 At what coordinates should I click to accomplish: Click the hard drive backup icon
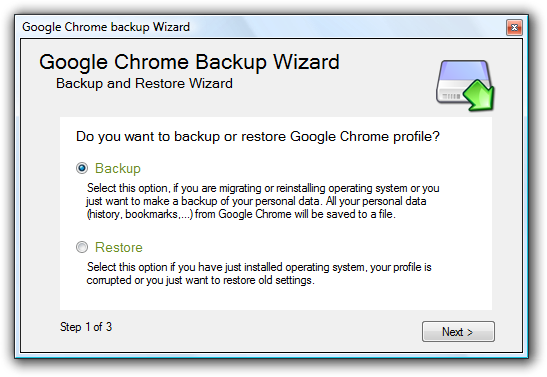[465, 85]
